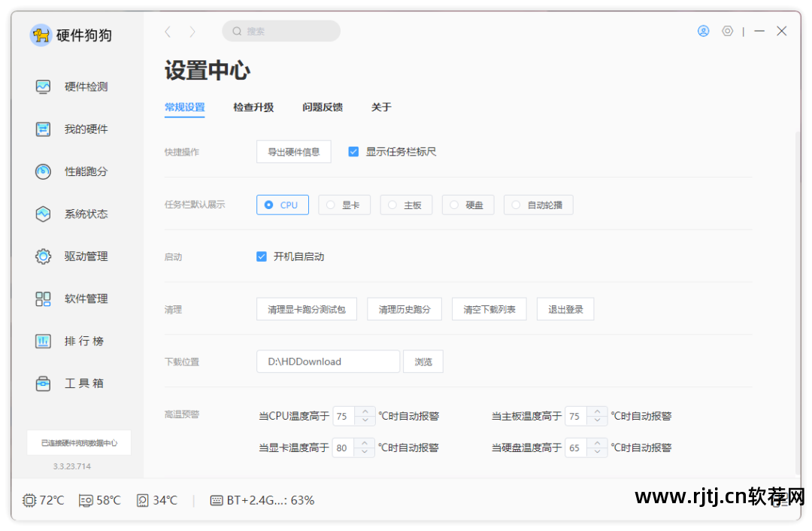Viewport: 812px width, 531px height.
Task: Uncheck 显示任务栏标尺 option
Action: 353,150
